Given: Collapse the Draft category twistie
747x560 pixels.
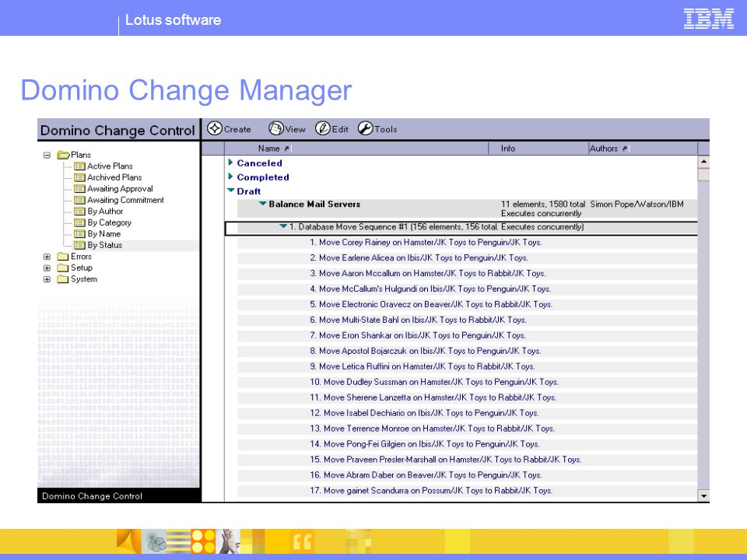Looking at the screenshot, I should (231, 191).
